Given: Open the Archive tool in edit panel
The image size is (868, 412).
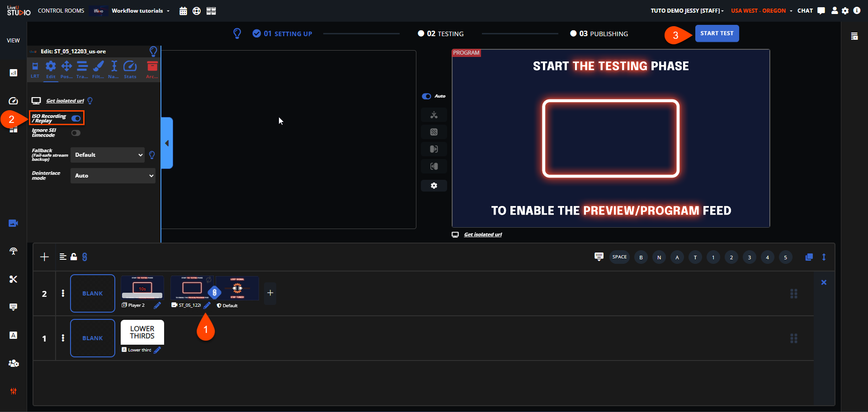Looking at the screenshot, I should 152,69.
